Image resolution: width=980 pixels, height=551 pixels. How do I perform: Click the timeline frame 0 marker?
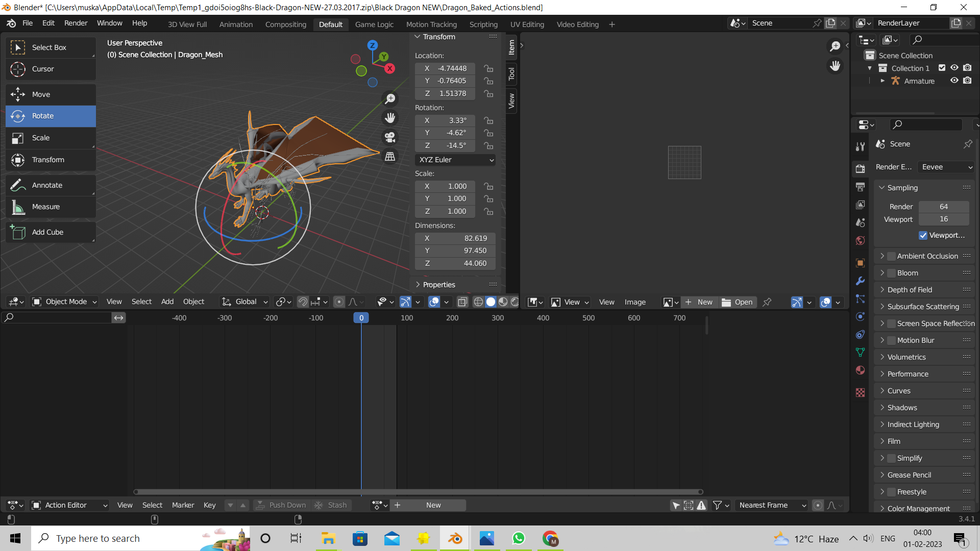tap(361, 318)
